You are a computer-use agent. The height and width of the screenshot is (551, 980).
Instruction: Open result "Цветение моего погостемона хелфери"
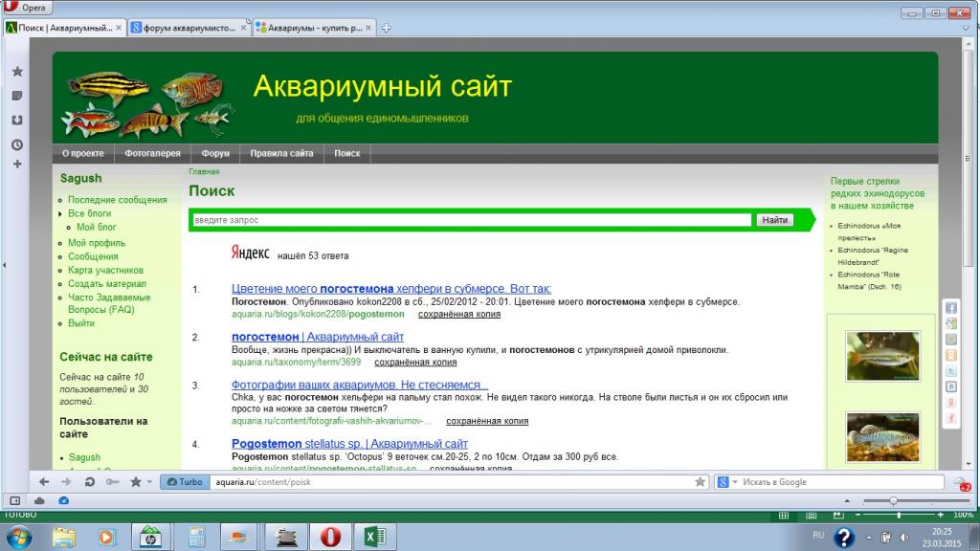[x=391, y=289]
